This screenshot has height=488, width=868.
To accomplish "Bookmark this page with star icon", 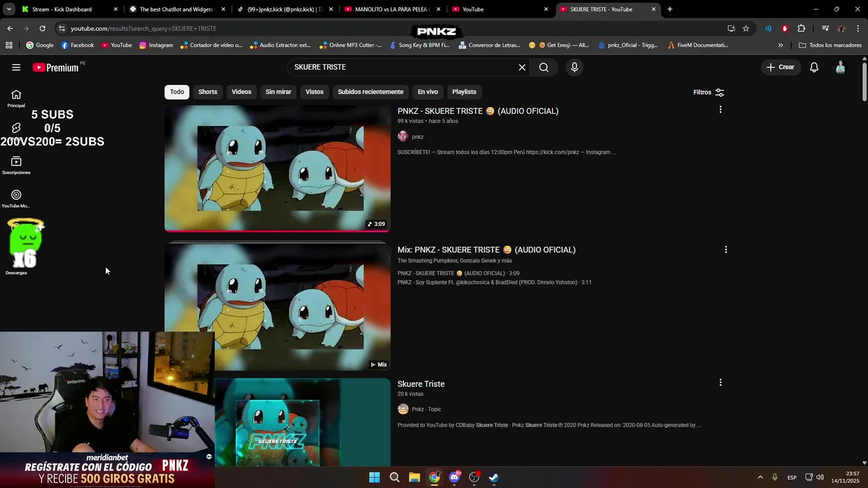I will [746, 28].
